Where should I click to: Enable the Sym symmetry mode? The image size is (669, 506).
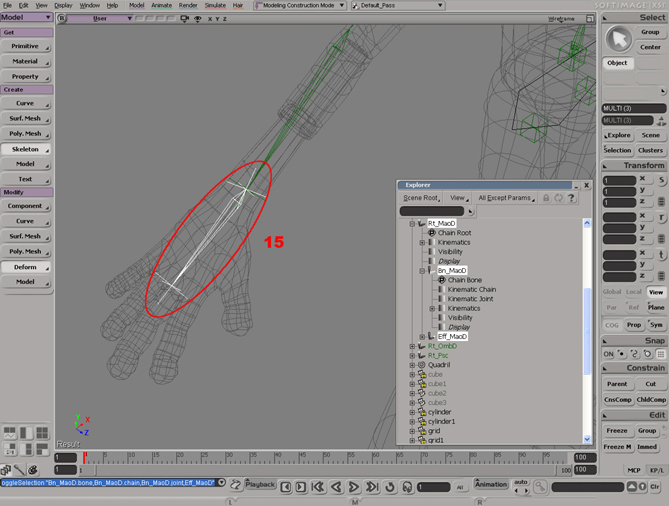(x=656, y=324)
